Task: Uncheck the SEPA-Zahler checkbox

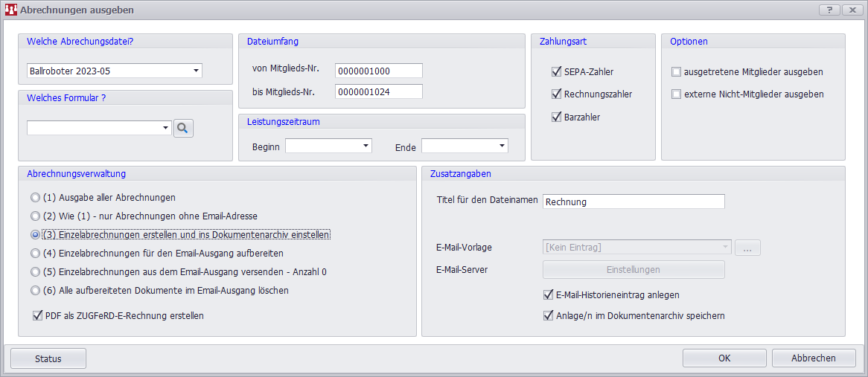Action: click(x=556, y=72)
